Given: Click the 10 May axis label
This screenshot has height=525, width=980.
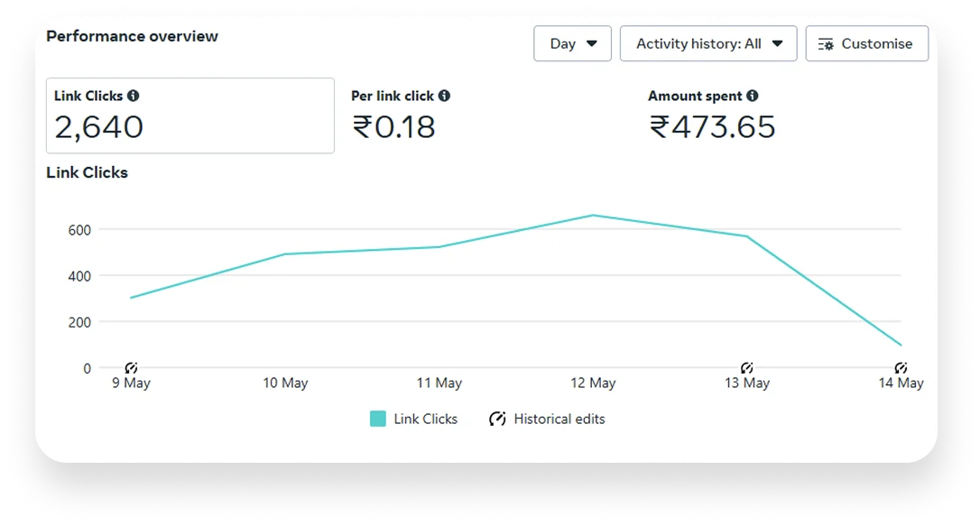Looking at the screenshot, I should click(x=285, y=383).
